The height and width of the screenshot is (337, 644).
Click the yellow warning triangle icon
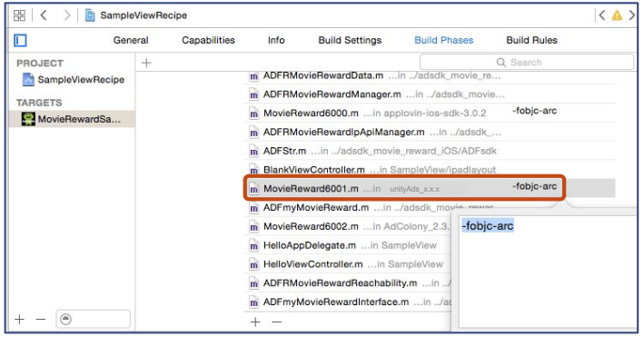617,15
